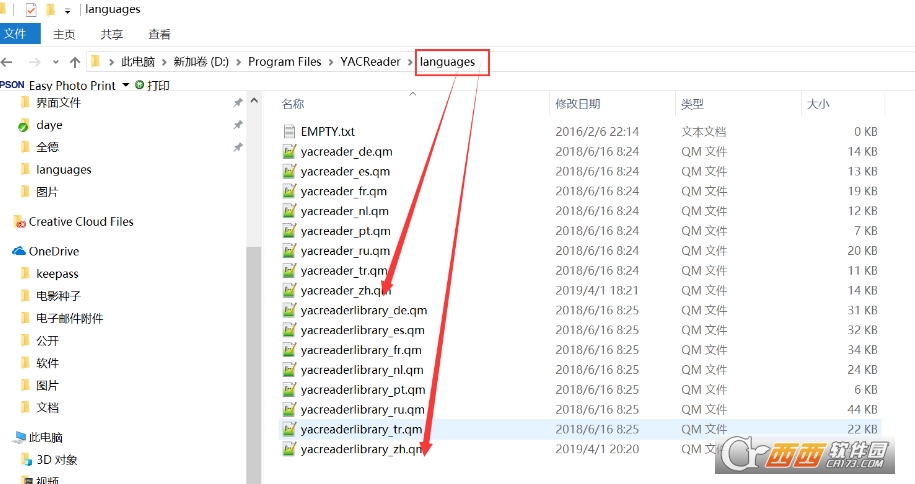
Task: Open 文档 folder under OneDrive
Action: (47, 408)
